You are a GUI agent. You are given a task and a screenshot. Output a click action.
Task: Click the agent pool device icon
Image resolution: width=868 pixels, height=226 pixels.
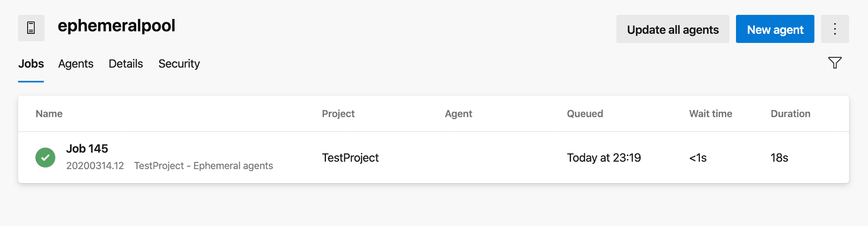point(31,28)
